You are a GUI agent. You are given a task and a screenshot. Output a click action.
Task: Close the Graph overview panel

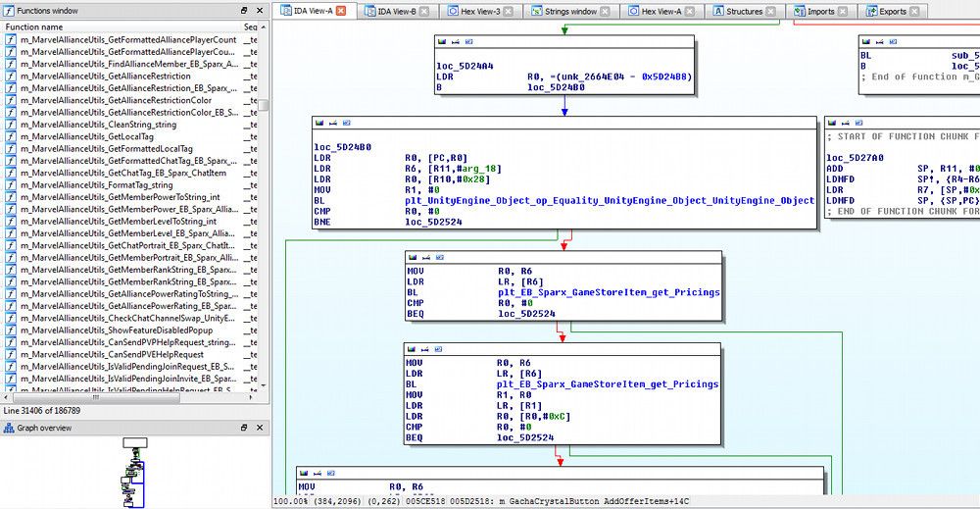click(x=259, y=429)
